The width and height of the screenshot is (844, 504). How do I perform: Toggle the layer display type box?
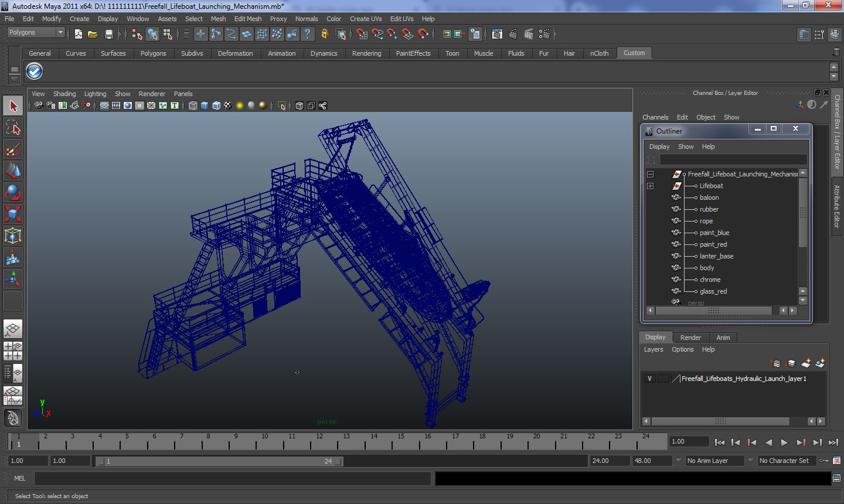pyautogui.click(x=663, y=379)
